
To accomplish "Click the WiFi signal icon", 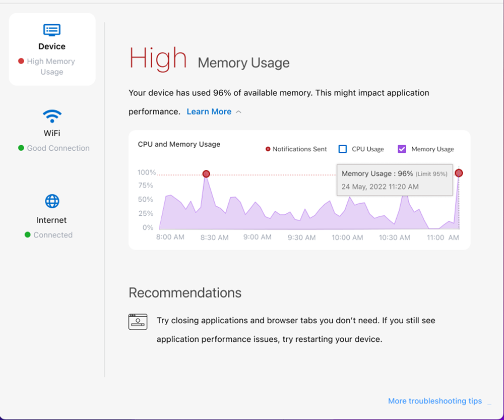I will pos(52,116).
